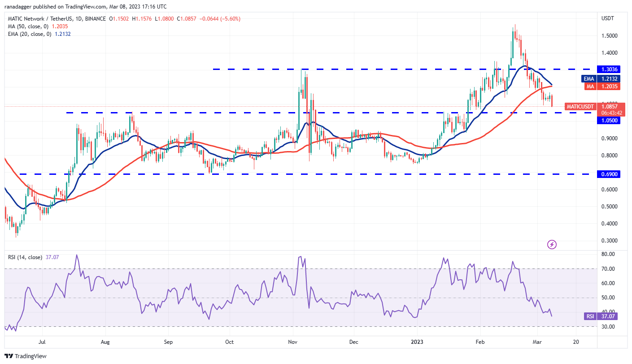This screenshot has height=364, width=632.
Task: Click the purple RSI value tag
Action: [x=601, y=316]
